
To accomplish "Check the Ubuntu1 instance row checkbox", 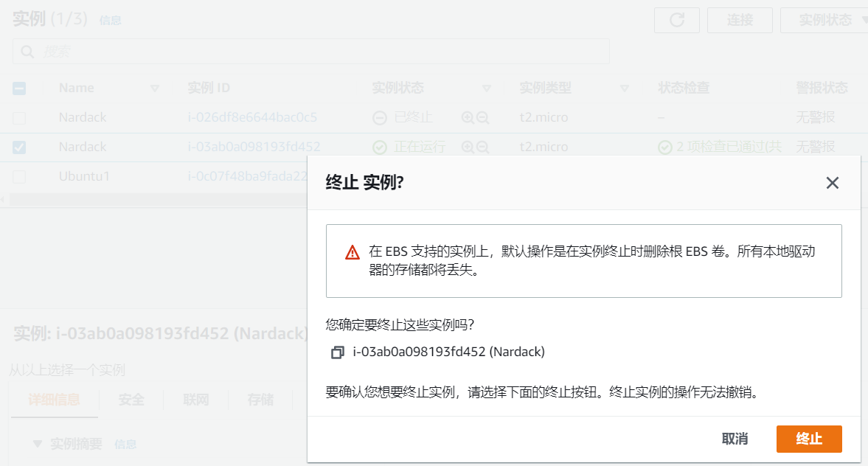I will tap(19, 176).
